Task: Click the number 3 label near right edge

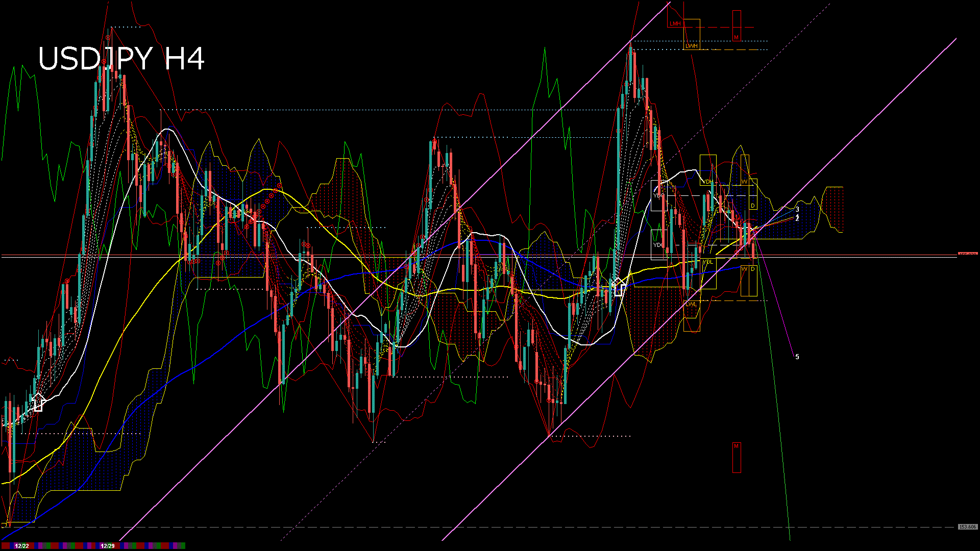Action: click(797, 209)
